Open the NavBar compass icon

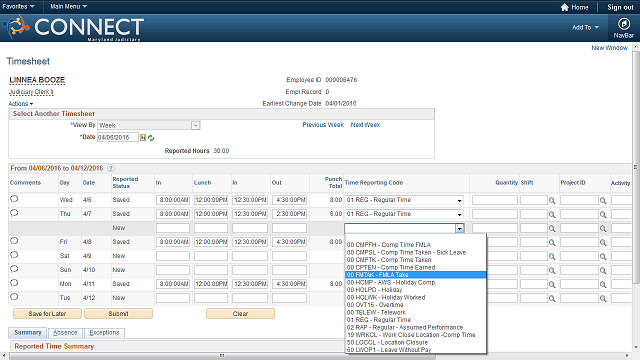coord(623,24)
